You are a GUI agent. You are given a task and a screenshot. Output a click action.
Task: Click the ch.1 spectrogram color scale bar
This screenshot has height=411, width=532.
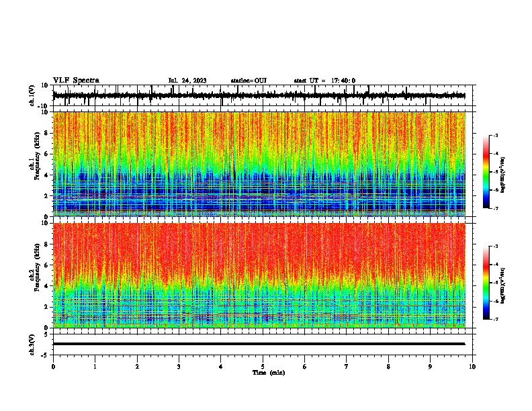486,172
